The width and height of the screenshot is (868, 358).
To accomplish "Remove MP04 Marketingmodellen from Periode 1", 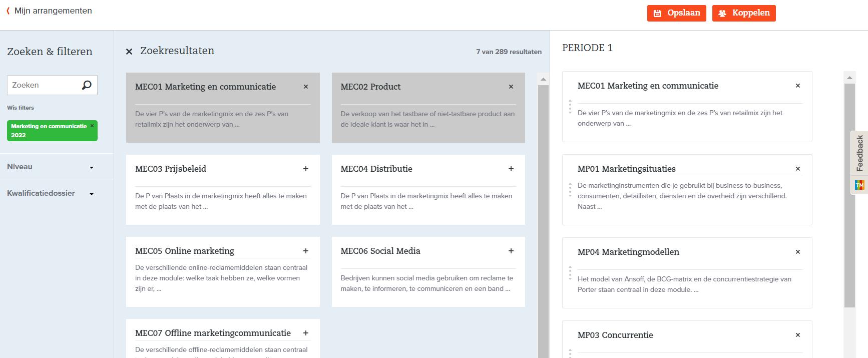I will (798, 252).
